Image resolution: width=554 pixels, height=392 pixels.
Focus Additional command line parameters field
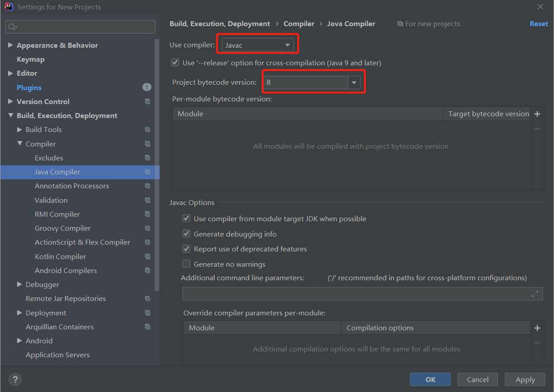click(362, 294)
